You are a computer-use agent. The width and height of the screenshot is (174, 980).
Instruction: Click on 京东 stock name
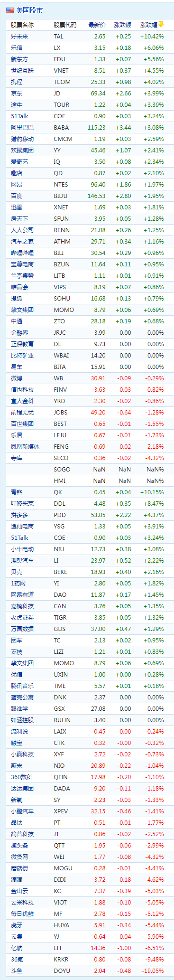point(17,93)
